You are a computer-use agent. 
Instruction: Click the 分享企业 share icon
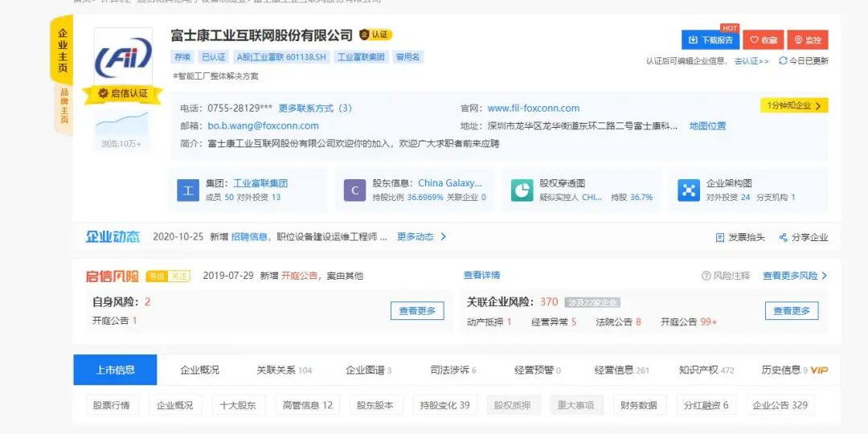coord(783,238)
